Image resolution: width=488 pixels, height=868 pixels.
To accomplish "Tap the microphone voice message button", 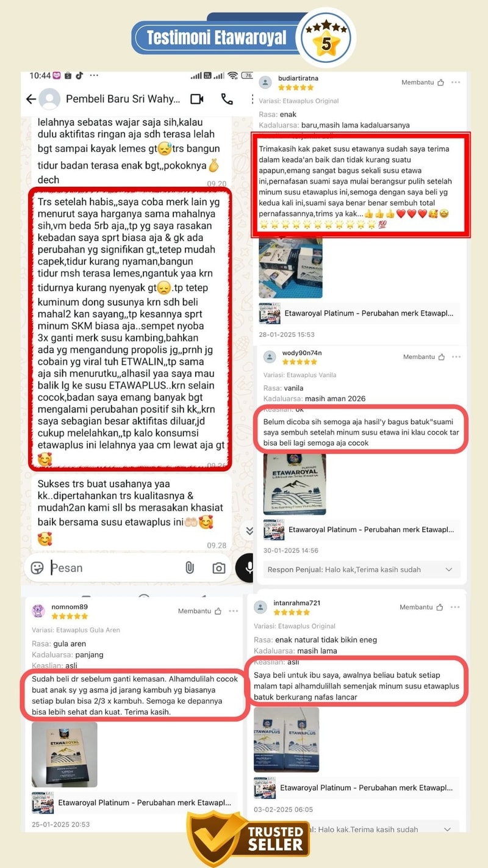I will [x=245, y=568].
